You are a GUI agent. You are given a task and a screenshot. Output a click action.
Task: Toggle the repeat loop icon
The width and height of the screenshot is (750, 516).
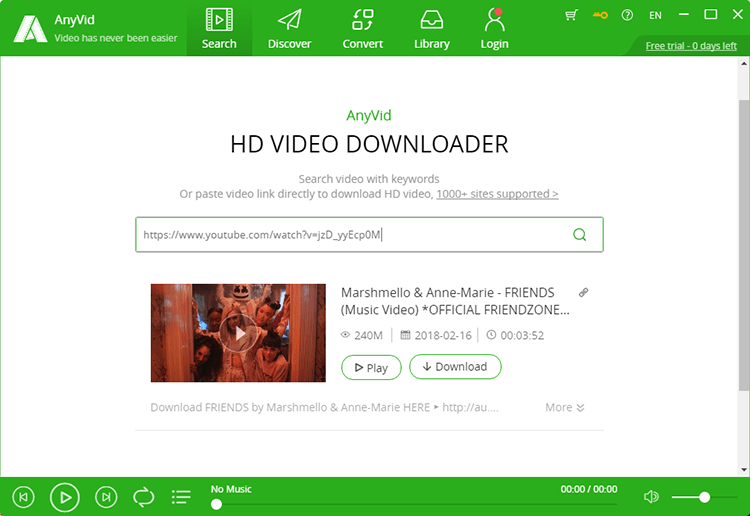click(x=143, y=497)
